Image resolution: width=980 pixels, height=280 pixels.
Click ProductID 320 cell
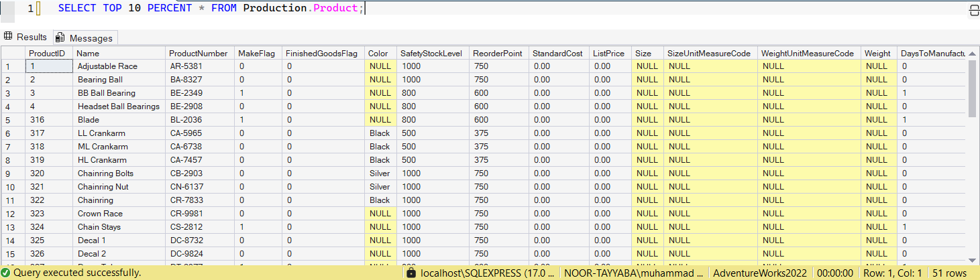click(x=49, y=173)
